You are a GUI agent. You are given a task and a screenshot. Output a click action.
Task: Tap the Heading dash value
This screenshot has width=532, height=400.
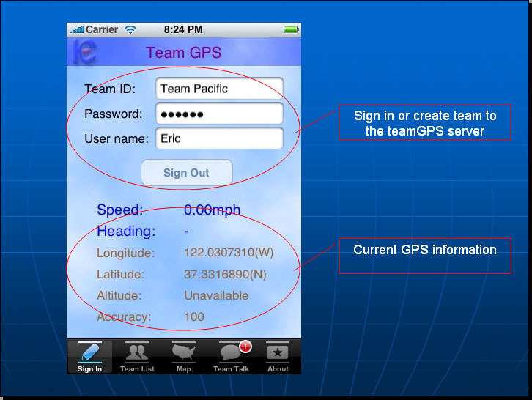pyautogui.click(x=186, y=232)
